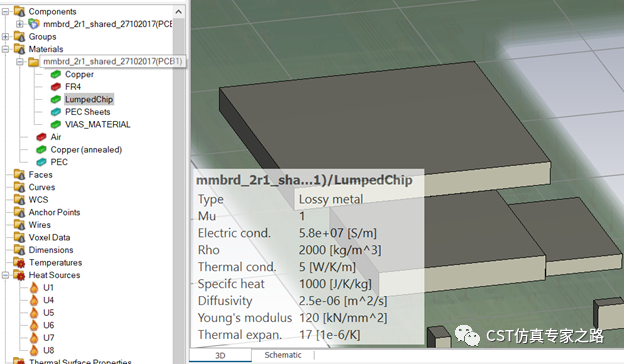Select the PEC Sheets material icon
Screen dimensions: 624x364
click(x=56, y=112)
